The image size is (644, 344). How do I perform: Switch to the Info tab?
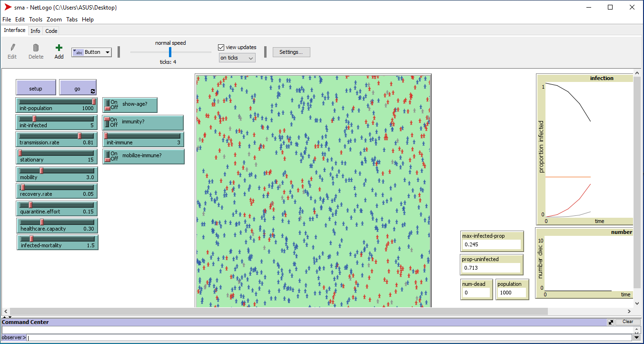click(x=35, y=31)
